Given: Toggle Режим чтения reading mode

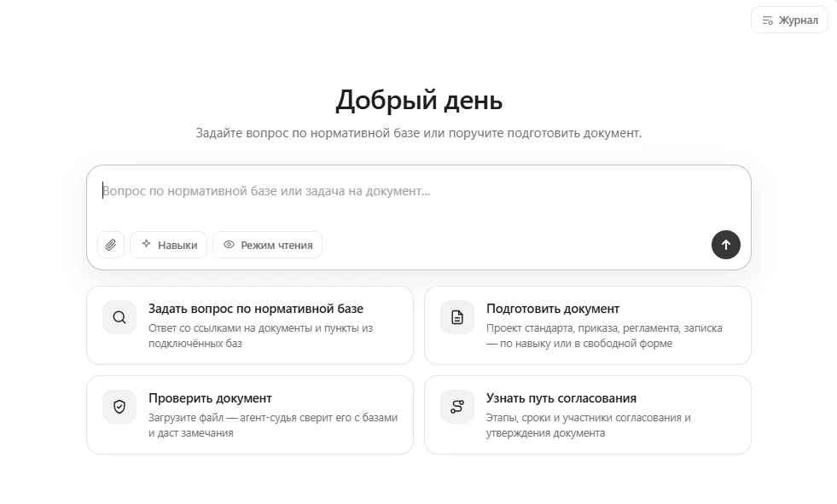Looking at the screenshot, I should point(267,245).
